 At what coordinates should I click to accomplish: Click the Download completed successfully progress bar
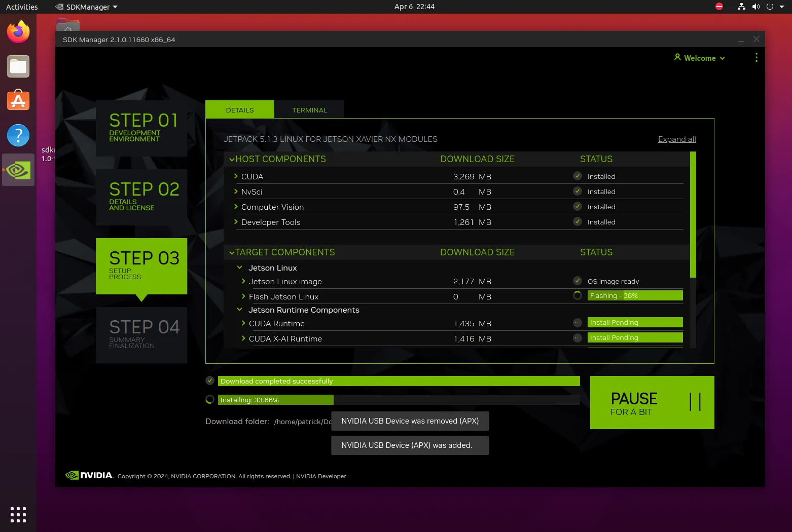tap(399, 381)
